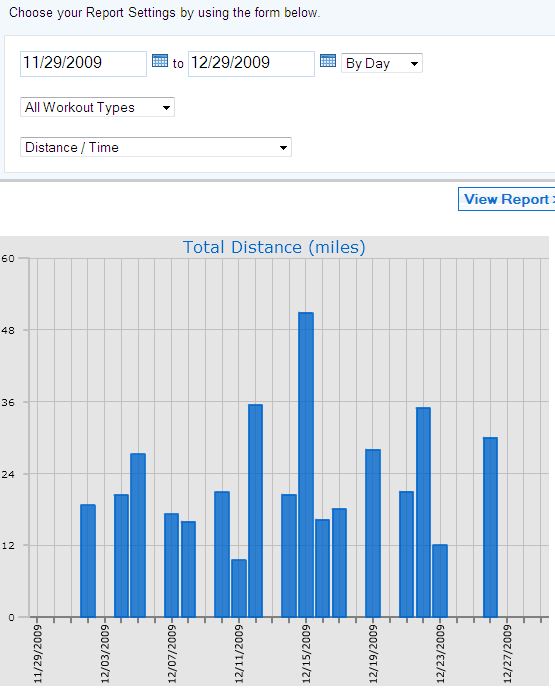Click the tall bar left of 12/23/2009

[423, 512]
